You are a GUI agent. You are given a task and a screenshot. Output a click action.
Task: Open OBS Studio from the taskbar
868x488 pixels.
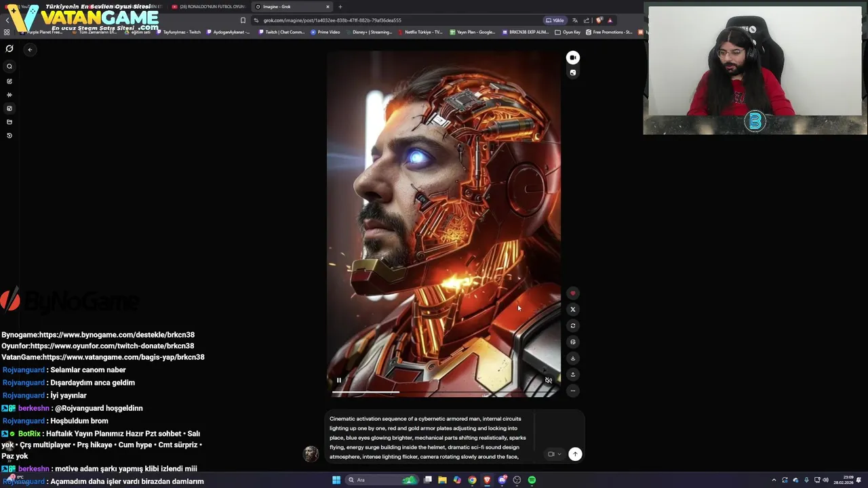pos(517,480)
